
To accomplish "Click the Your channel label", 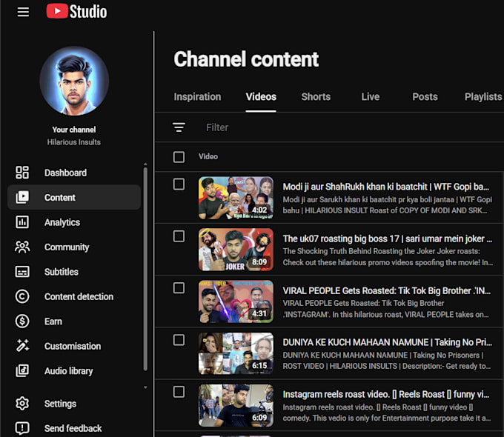I will point(74,130).
